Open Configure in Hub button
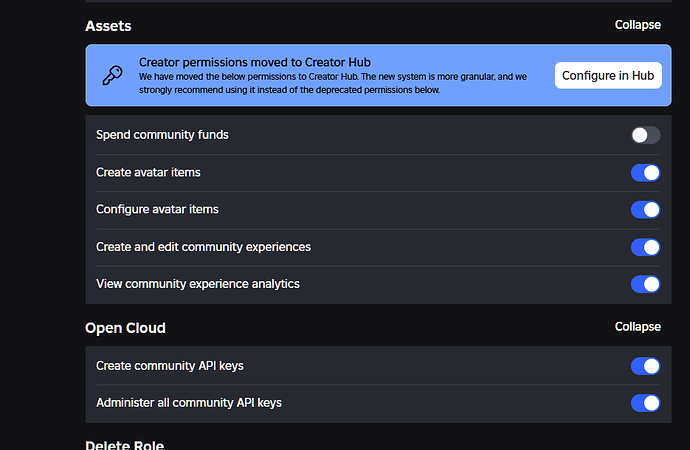 point(608,76)
